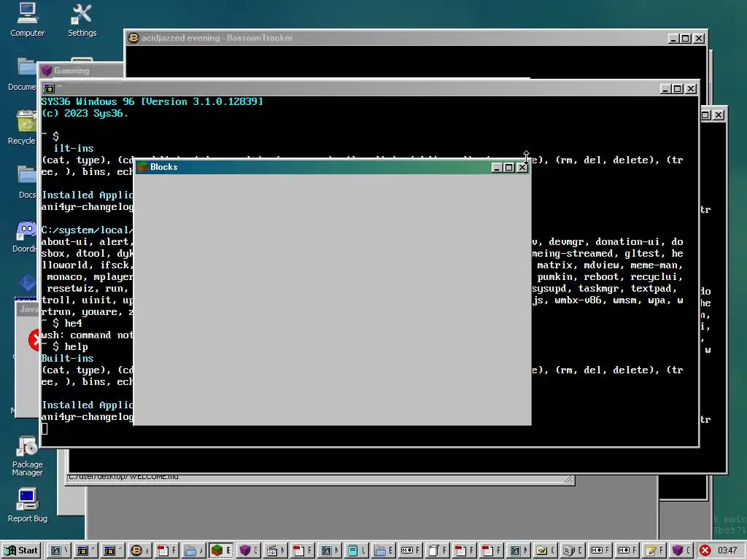Click the Start button on the taskbar
This screenshot has width=747, height=560.
[x=21, y=551]
